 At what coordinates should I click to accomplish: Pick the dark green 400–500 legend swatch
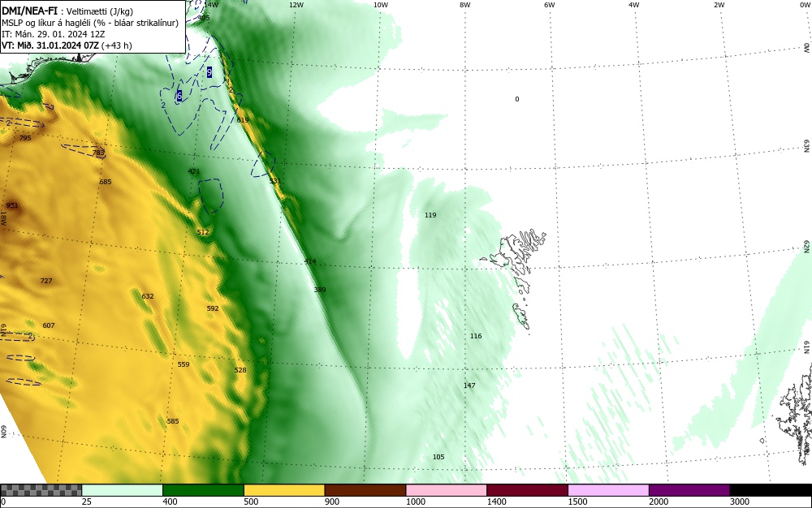click(203, 490)
